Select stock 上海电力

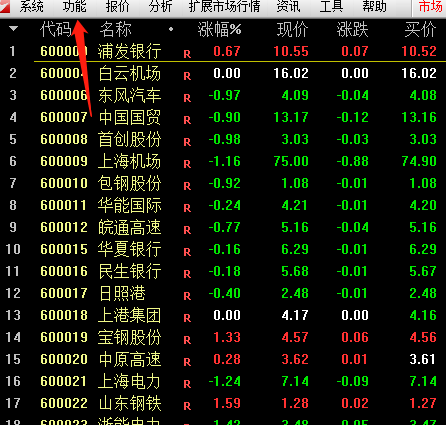[130, 381]
